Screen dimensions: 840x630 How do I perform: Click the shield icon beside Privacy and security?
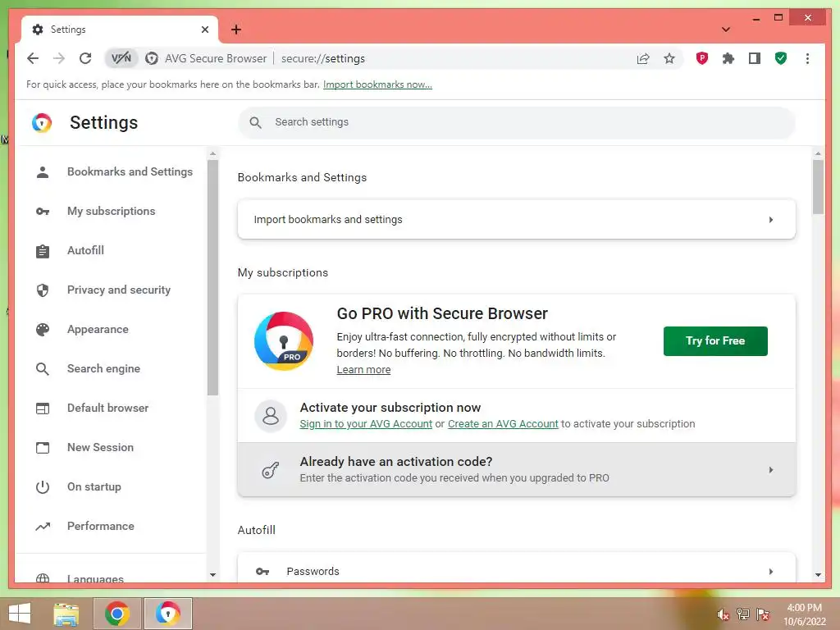pyautogui.click(x=43, y=290)
